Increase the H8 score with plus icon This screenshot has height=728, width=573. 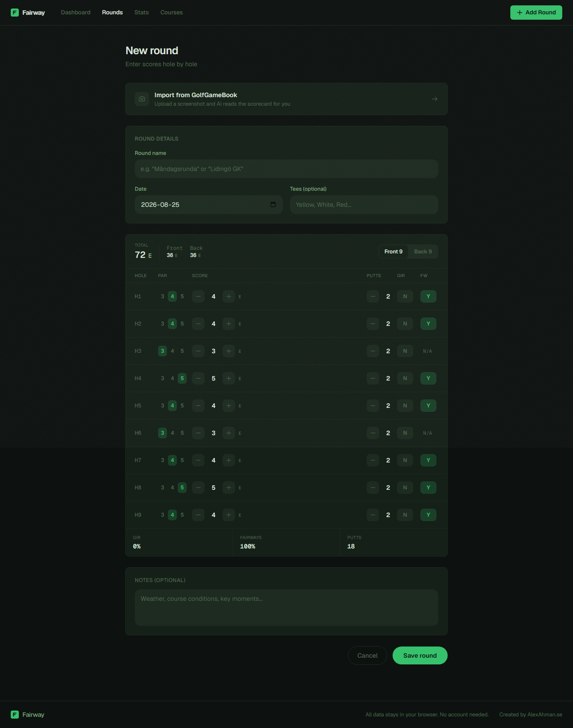coord(229,488)
